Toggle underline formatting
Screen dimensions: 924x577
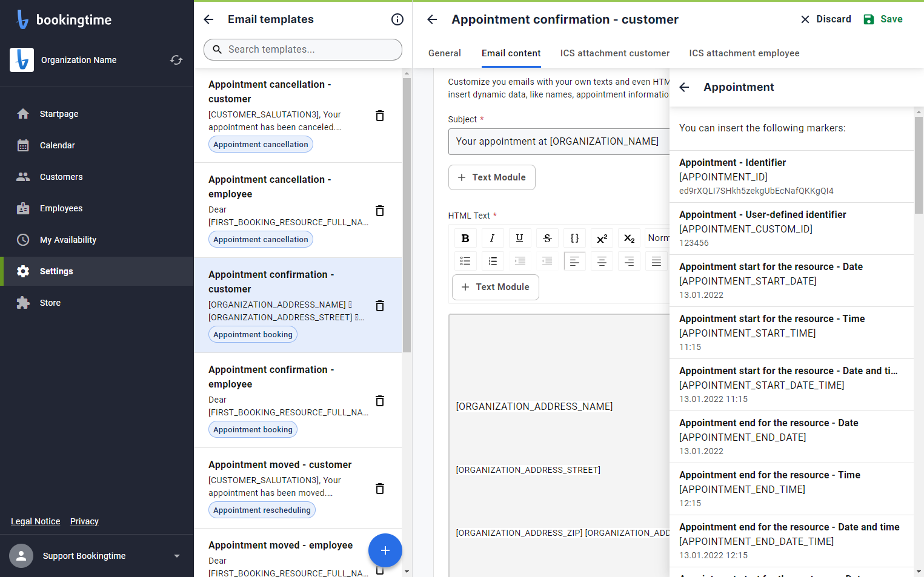[x=520, y=238]
